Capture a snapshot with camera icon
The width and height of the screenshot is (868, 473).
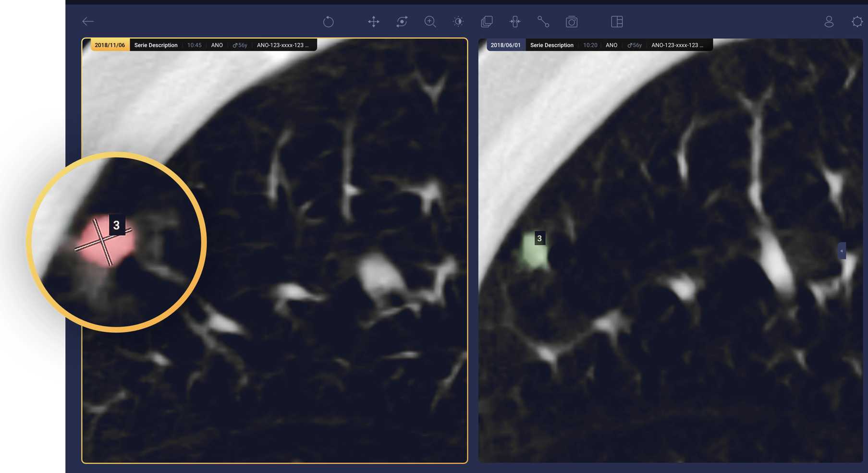[571, 22]
